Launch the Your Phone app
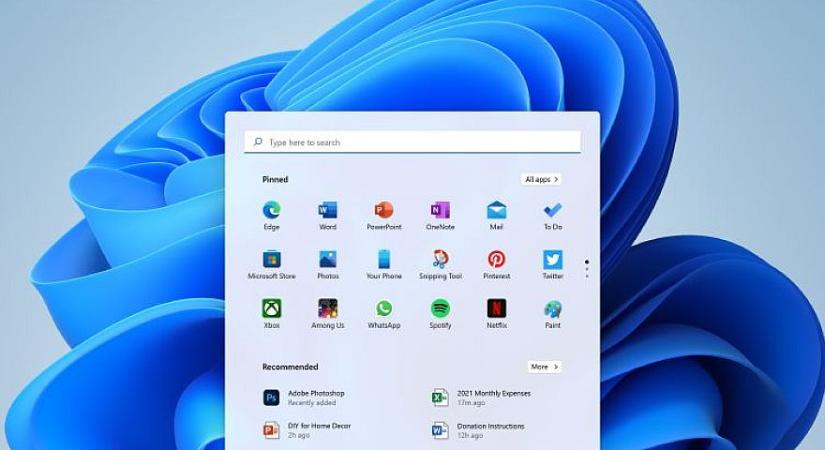Screen dimensions: 825x450 384,259
